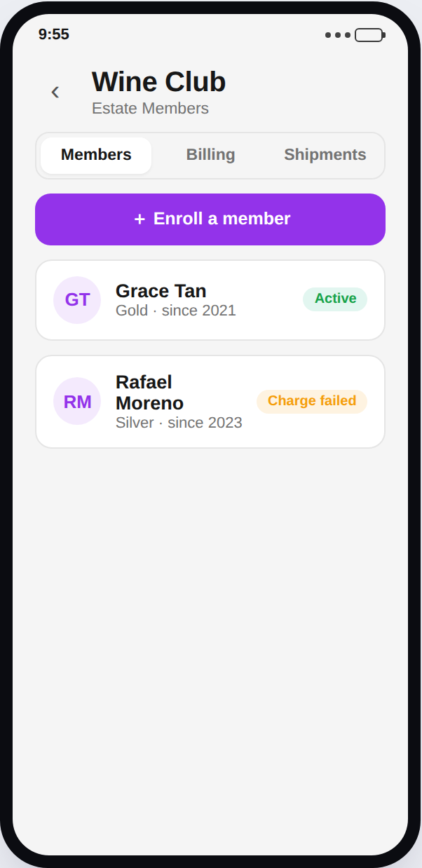The height and width of the screenshot is (868, 422).
Task: Switch to the Billing tab
Action: coord(210,155)
